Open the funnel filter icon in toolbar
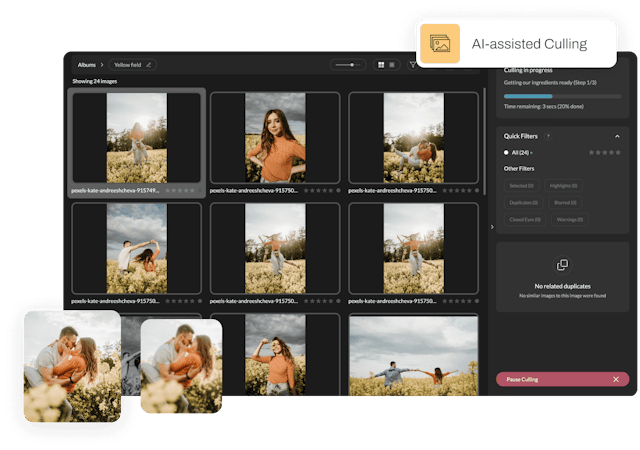The width and height of the screenshot is (640, 450). [412, 65]
